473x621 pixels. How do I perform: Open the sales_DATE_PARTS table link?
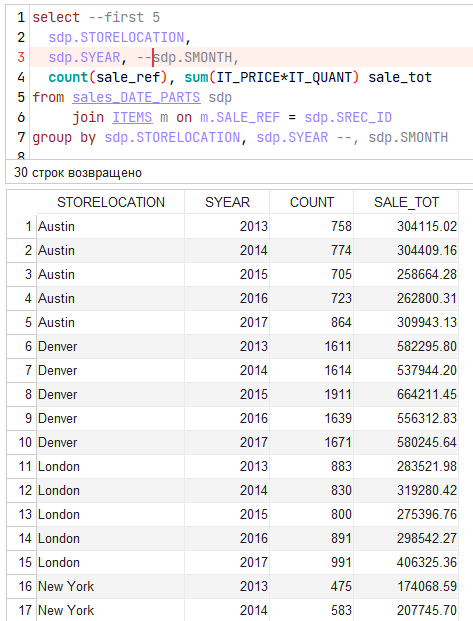coord(136,97)
